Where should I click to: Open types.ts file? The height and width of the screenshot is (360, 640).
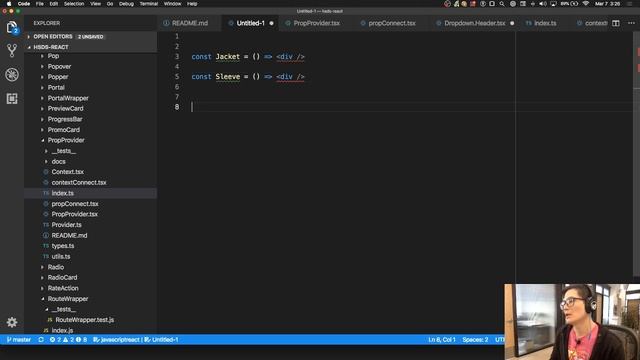point(62,246)
